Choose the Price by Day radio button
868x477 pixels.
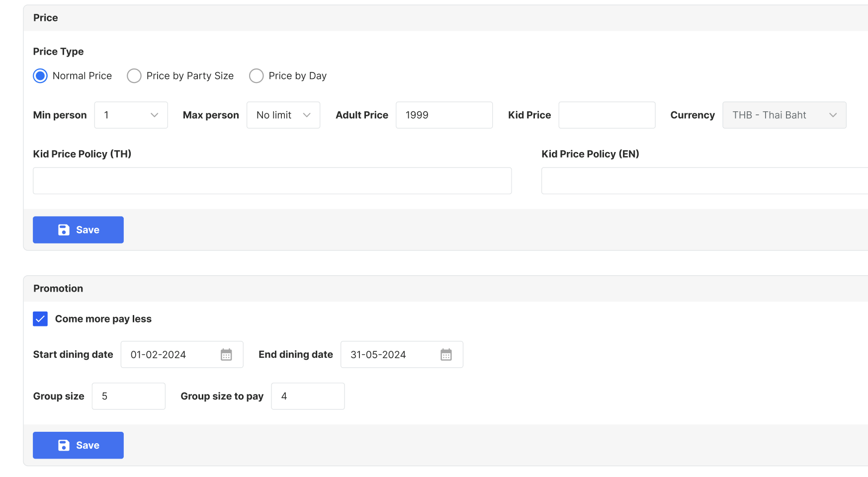click(256, 76)
